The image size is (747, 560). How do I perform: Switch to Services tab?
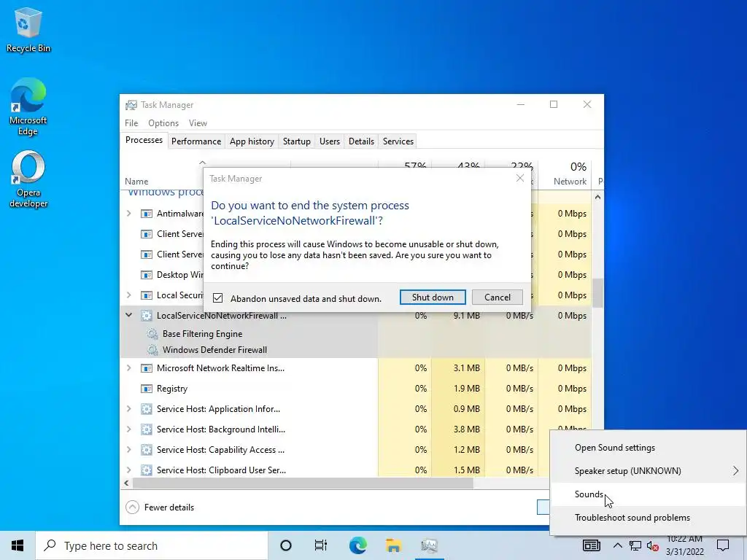398,141
